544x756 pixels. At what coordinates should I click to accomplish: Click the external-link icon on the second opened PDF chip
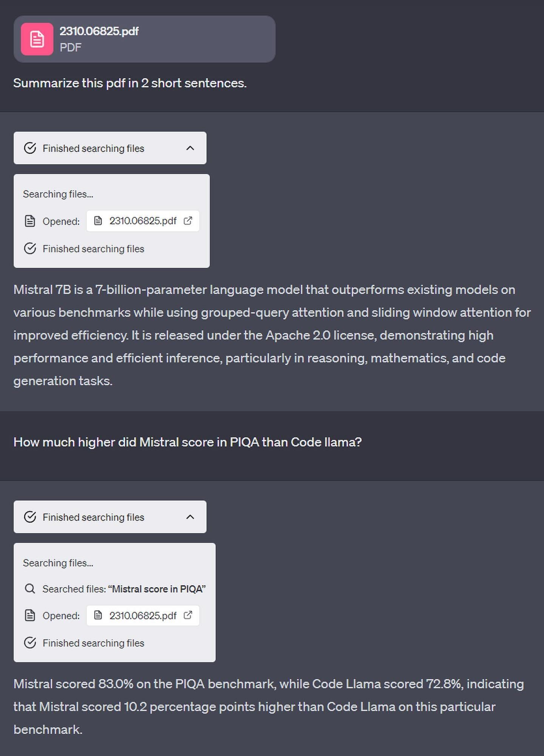click(x=187, y=615)
